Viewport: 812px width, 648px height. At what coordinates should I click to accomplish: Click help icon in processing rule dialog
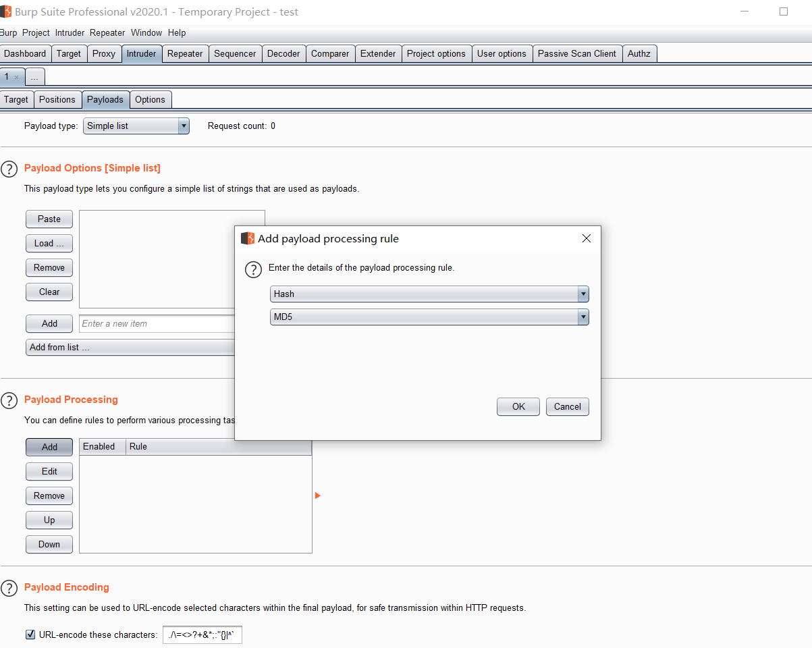[253, 269]
